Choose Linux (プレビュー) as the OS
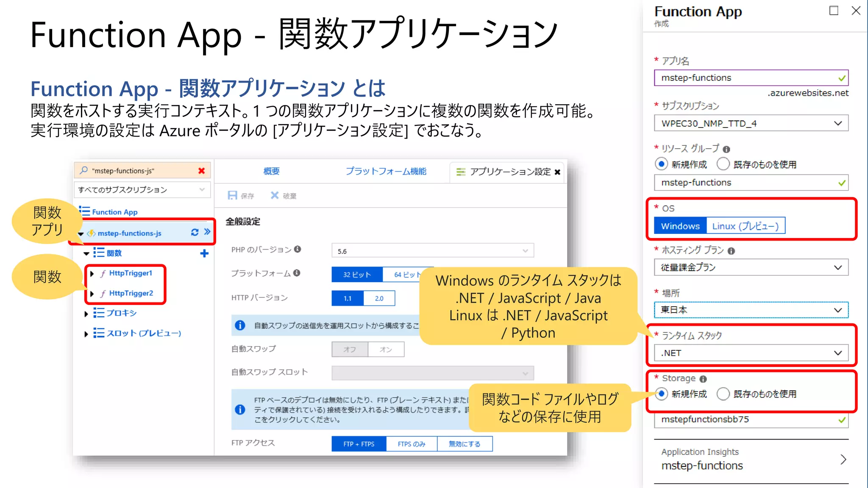Image resolution: width=868 pixels, height=488 pixels. point(746,226)
